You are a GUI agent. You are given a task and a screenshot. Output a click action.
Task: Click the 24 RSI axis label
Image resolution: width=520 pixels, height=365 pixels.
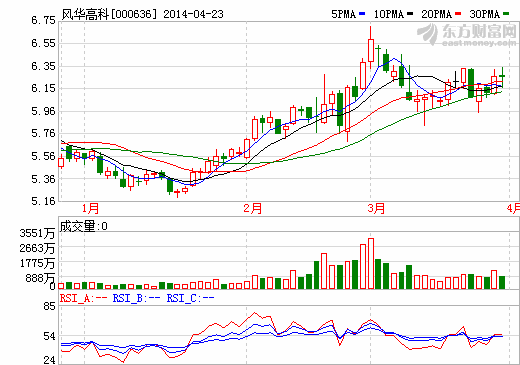pos(49,360)
